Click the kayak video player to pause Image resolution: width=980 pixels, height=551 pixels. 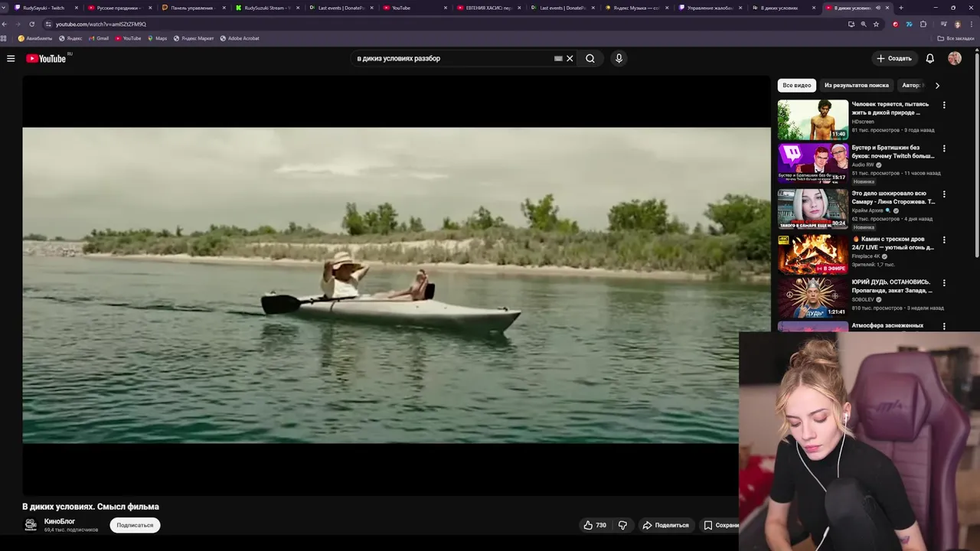[397, 285]
